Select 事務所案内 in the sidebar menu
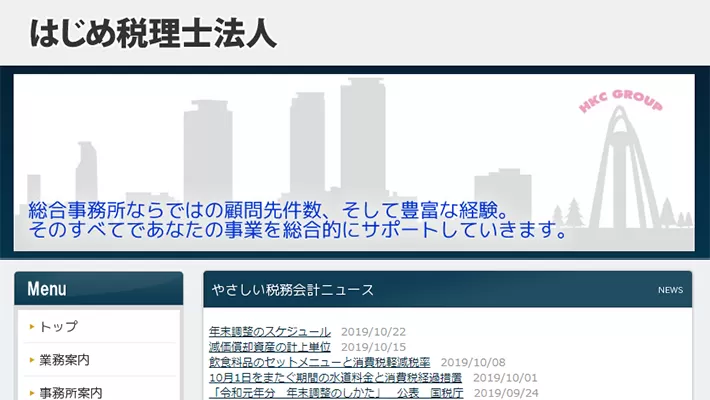710x400 pixels. click(x=70, y=392)
